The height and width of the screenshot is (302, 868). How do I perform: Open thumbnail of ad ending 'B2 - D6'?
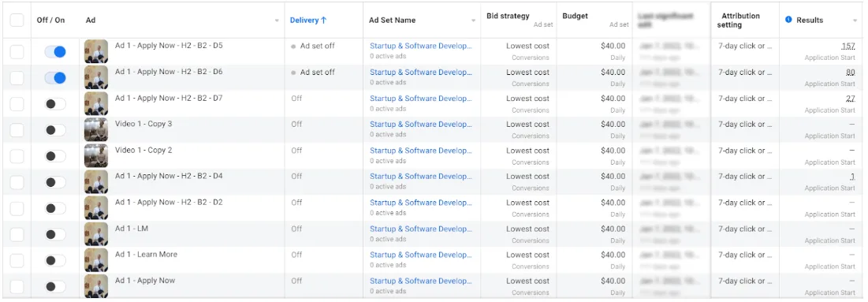[x=95, y=77]
